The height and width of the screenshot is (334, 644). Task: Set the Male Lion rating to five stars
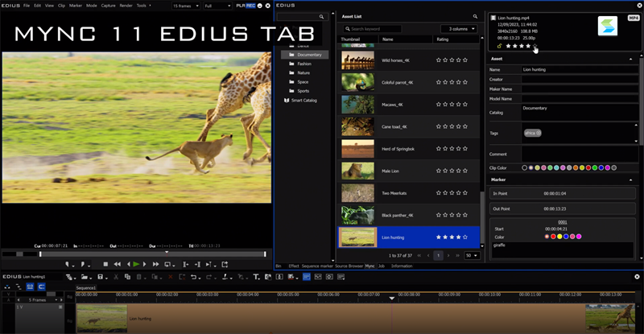(465, 171)
